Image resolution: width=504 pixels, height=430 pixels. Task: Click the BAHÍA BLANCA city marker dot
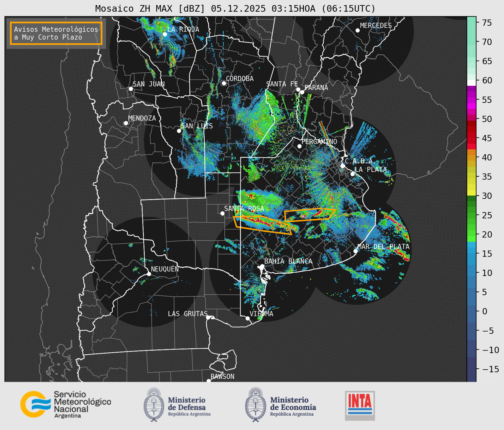pyautogui.click(x=262, y=266)
